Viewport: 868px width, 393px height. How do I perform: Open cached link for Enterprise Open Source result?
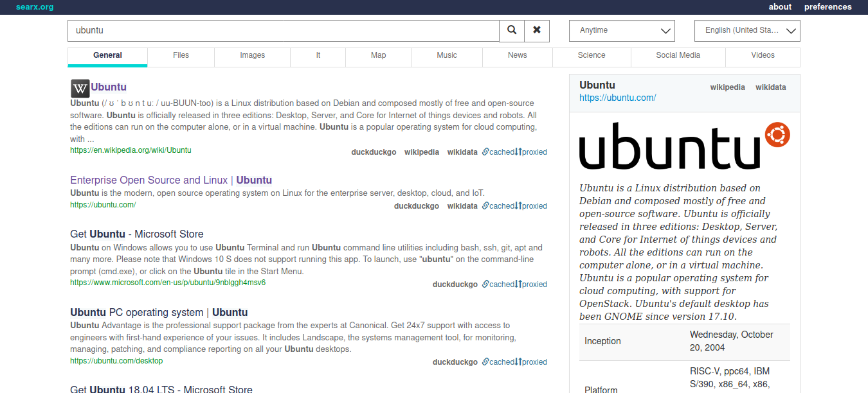[x=498, y=206]
